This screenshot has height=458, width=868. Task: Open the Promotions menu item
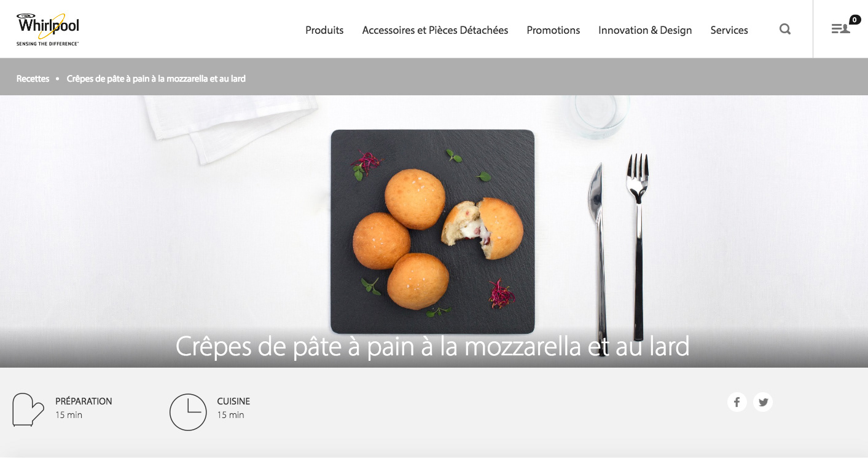coord(553,30)
